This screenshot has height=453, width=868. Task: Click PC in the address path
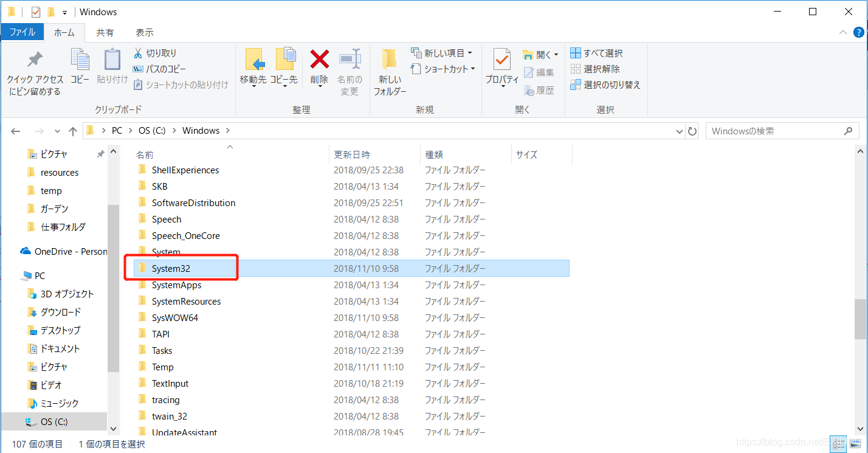117,131
